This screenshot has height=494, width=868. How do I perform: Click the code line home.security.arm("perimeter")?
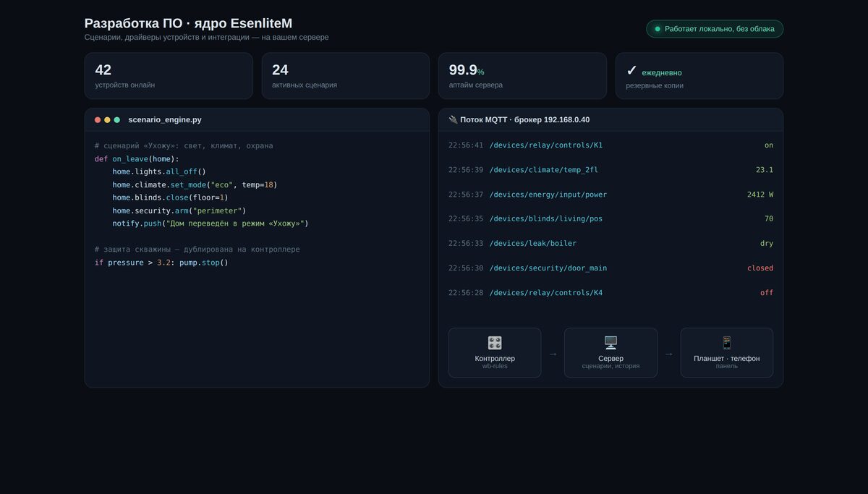click(x=179, y=210)
